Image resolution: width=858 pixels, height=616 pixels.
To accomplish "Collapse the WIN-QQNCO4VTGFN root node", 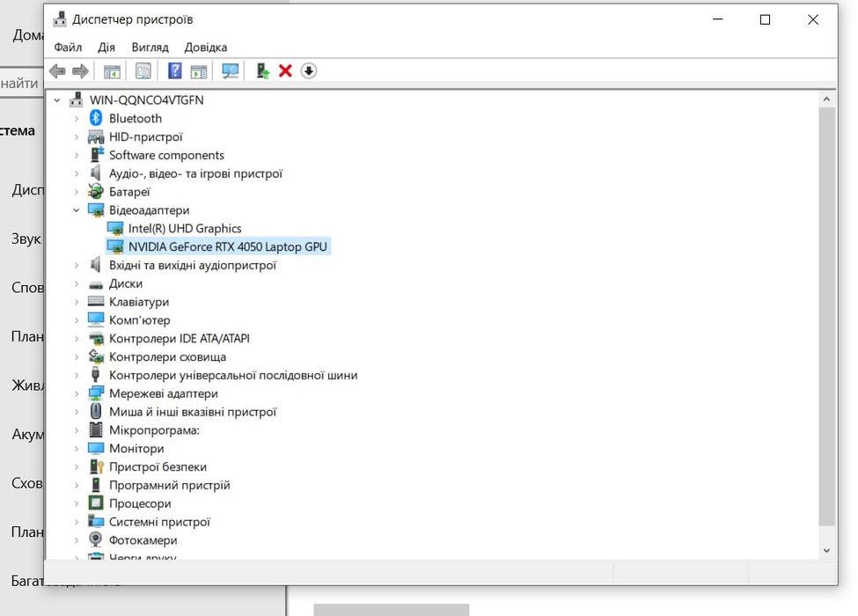I will pos(57,100).
